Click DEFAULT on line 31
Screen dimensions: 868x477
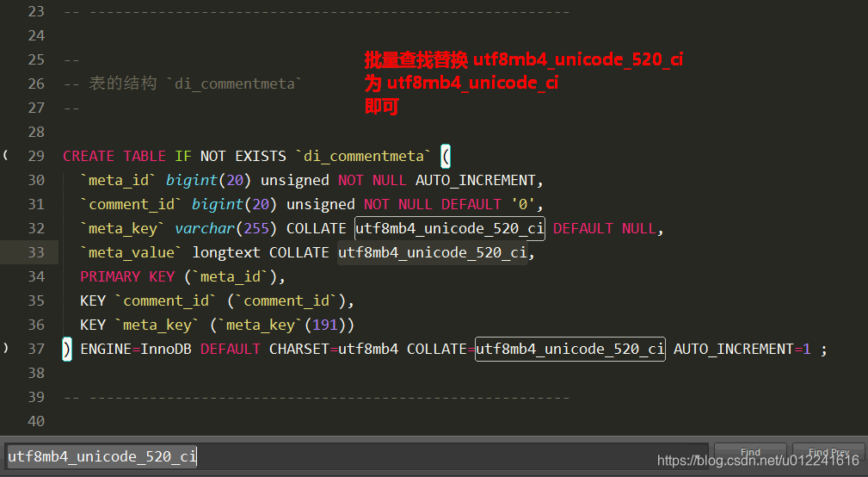coord(471,204)
